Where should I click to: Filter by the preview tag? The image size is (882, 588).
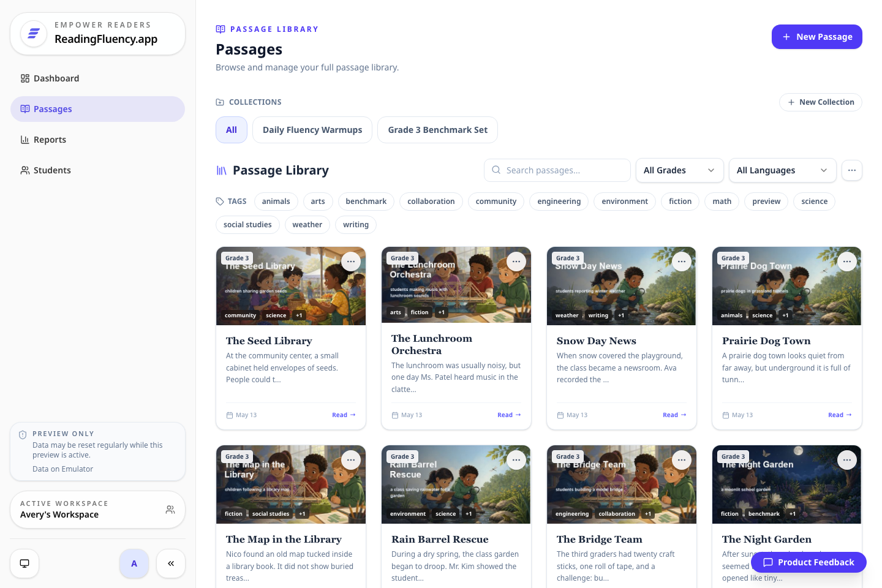tap(767, 202)
